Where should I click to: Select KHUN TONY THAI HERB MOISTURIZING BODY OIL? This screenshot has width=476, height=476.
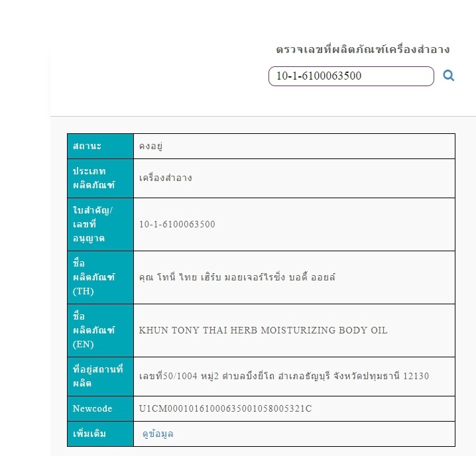point(263,330)
